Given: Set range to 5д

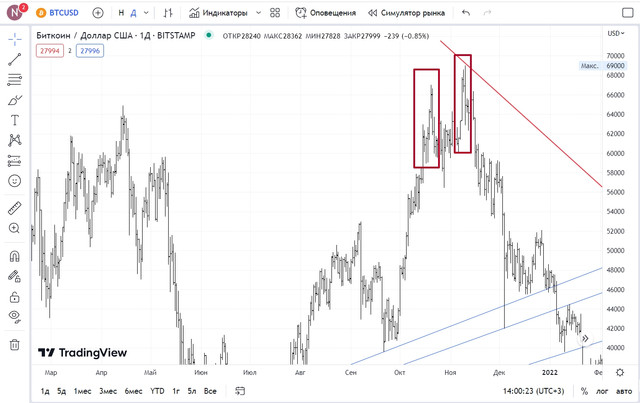Looking at the screenshot, I should [x=61, y=391].
